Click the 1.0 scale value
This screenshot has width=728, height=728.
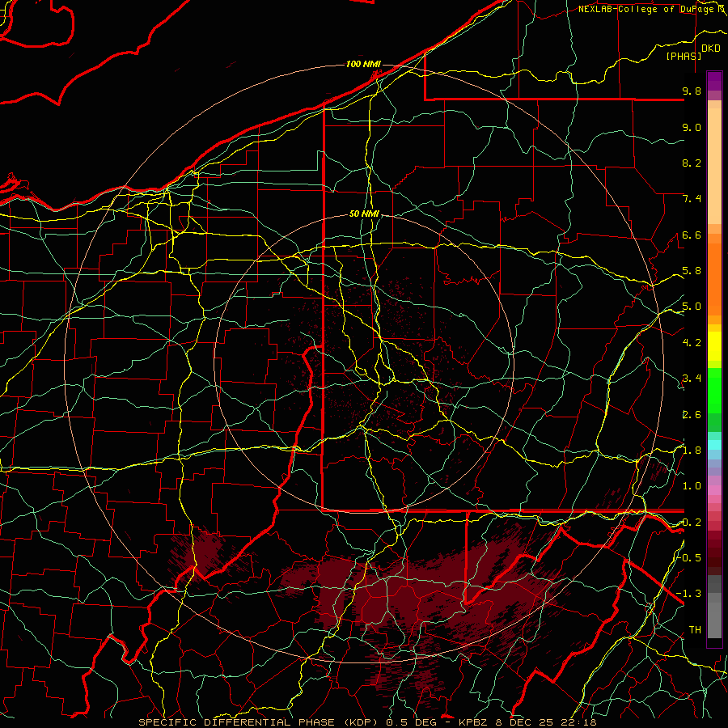(692, 487)
